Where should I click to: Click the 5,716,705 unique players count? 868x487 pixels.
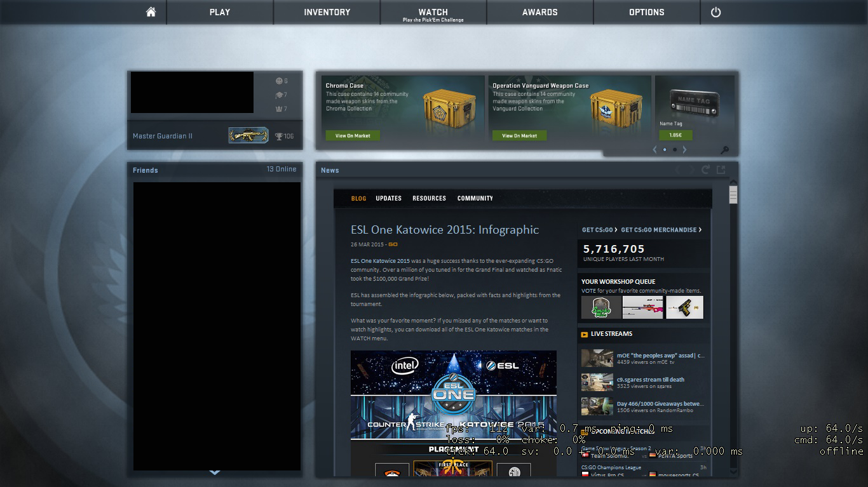point(614,249)
